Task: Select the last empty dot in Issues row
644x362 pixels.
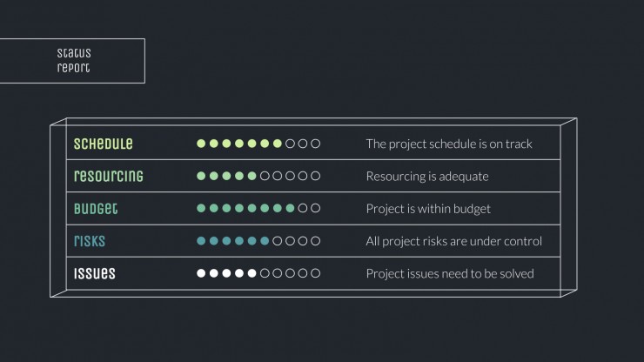Action: 315,273
